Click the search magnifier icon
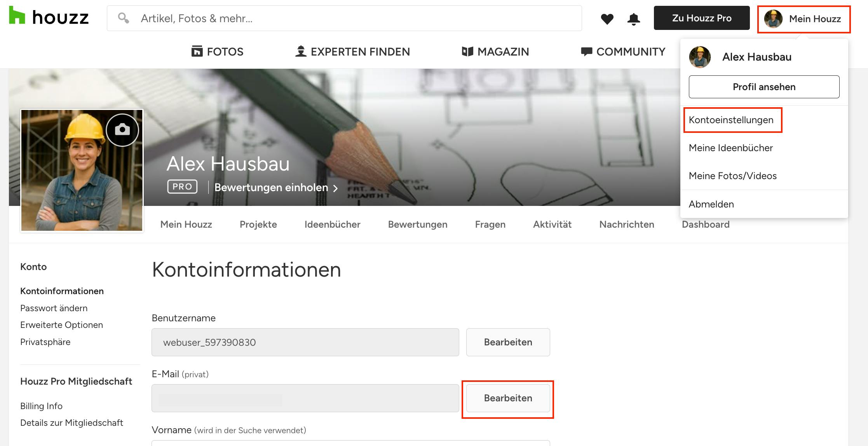Viewport: 868px width, 446px height. click(x=124, y=18)
